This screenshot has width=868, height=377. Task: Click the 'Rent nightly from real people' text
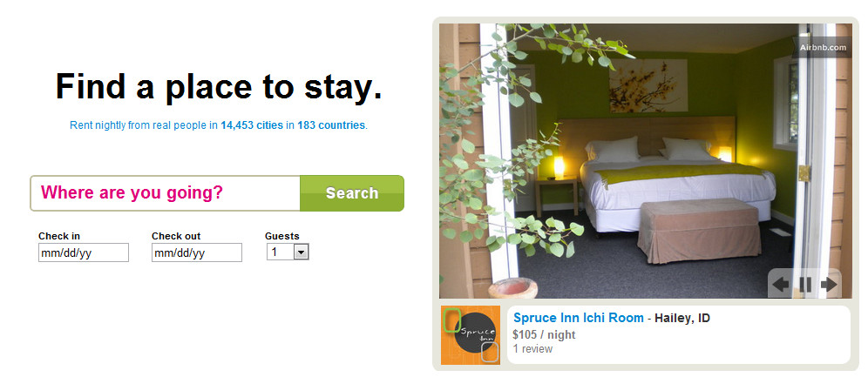pyautogui.click(x=139, y=125)
